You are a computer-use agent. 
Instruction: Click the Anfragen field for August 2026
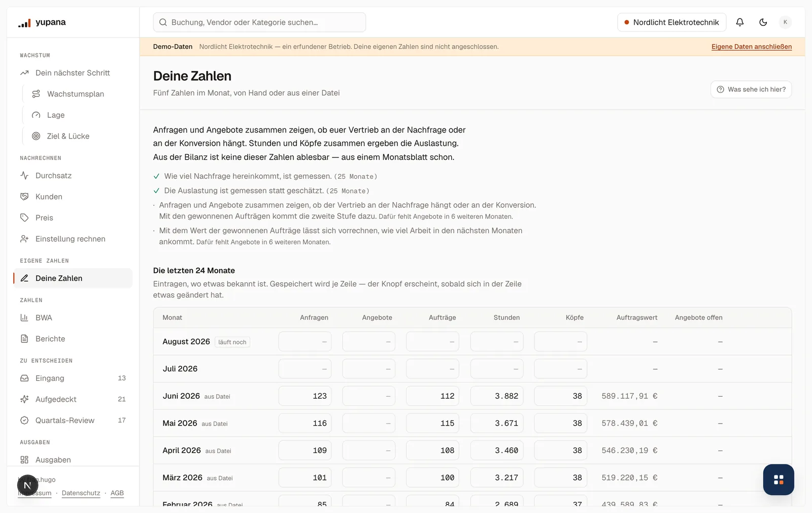[x=305, y=342]
